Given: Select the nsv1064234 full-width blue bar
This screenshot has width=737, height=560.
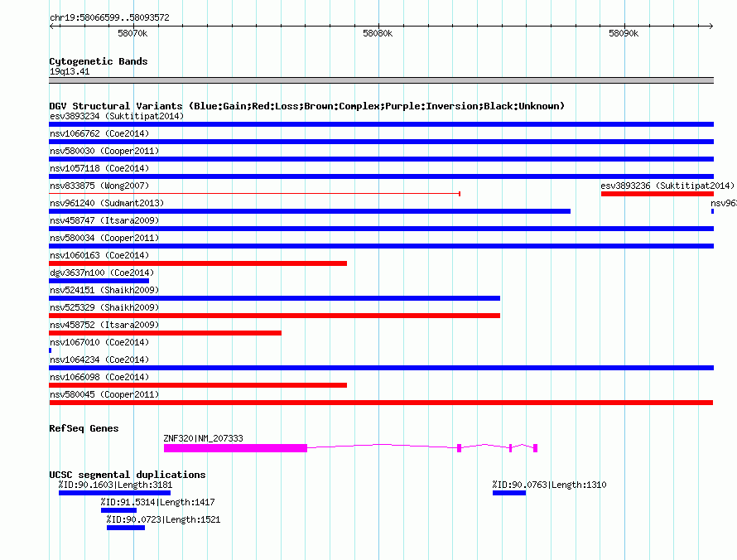Looking at the screenshot, I should point(381,368).
